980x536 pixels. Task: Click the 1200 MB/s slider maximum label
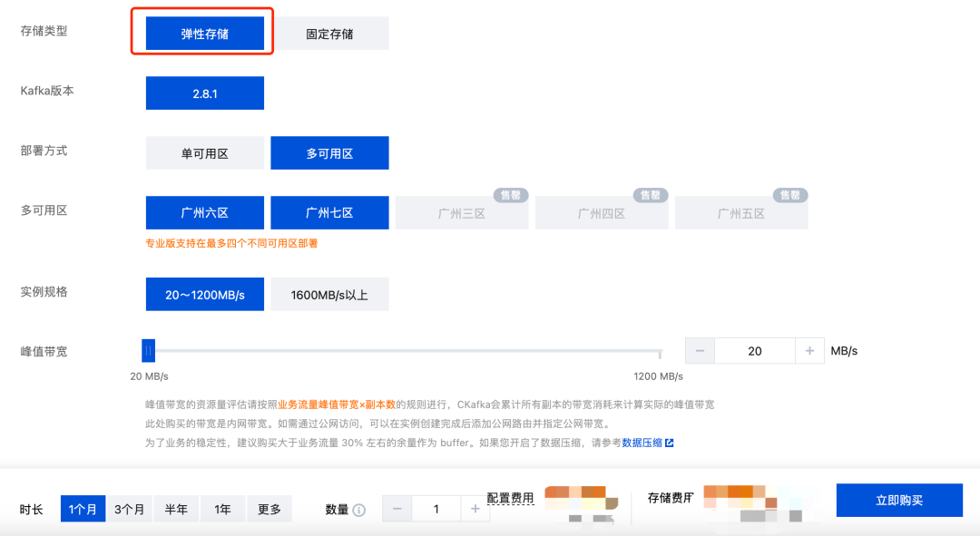point(658,376)
